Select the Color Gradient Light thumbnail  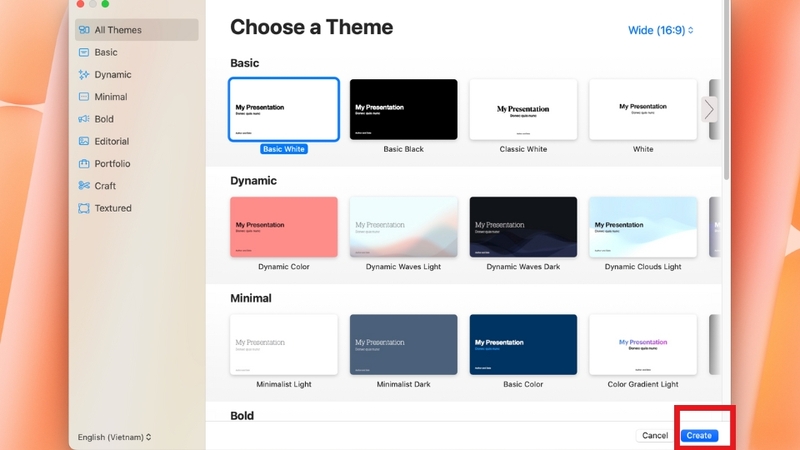pos(643,344)
